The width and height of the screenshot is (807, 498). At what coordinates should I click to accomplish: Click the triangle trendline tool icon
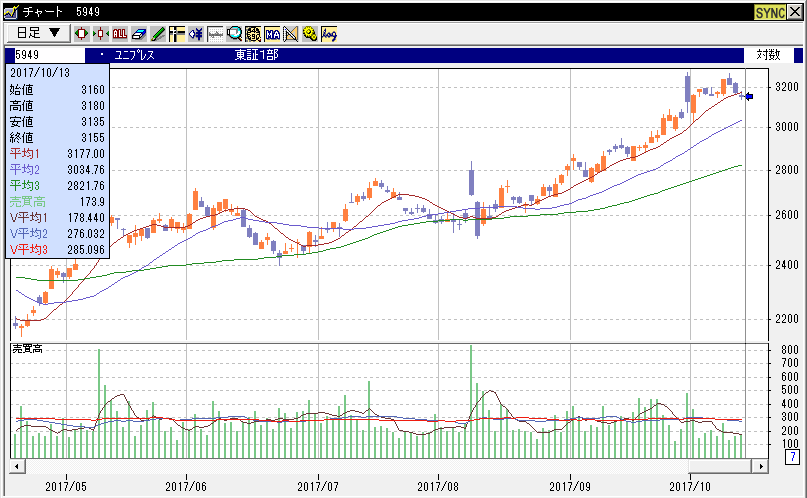[x=291, y=33]
